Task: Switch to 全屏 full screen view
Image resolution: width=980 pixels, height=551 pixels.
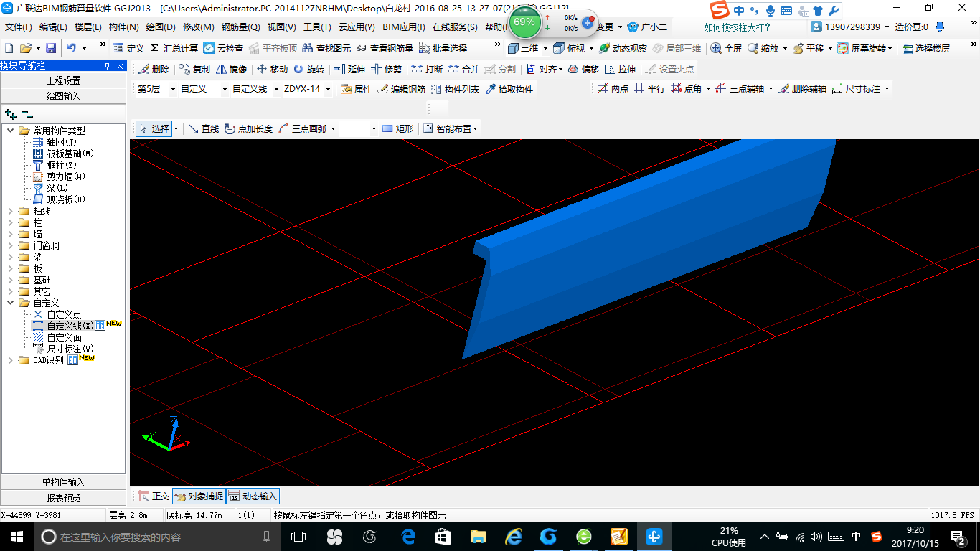Action: (x=726, y=48)
